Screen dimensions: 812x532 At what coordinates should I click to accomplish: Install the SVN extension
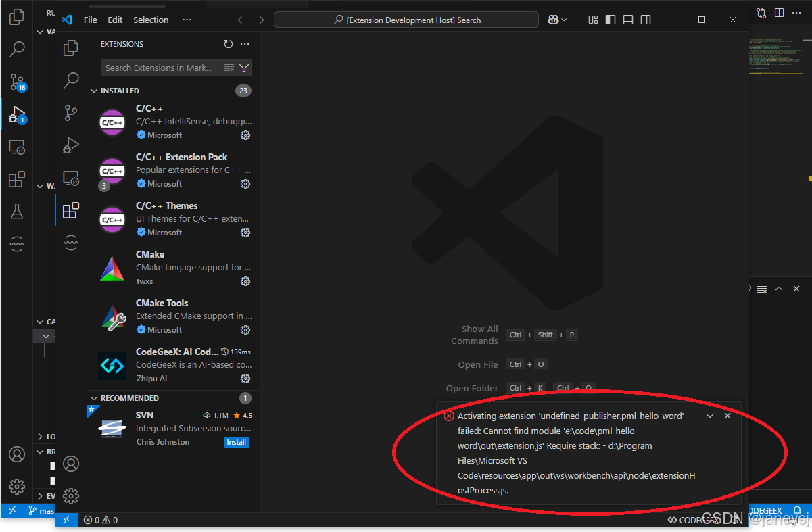(237, 442)
